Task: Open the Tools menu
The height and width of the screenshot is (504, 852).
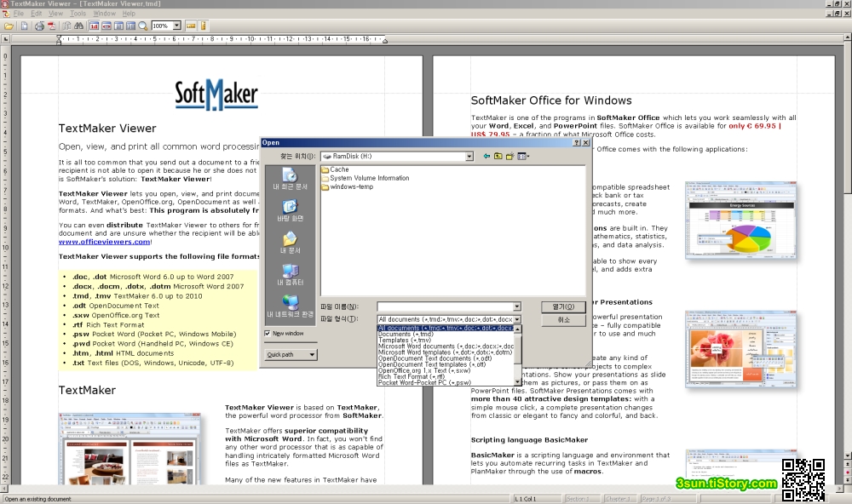Action: 78,14
